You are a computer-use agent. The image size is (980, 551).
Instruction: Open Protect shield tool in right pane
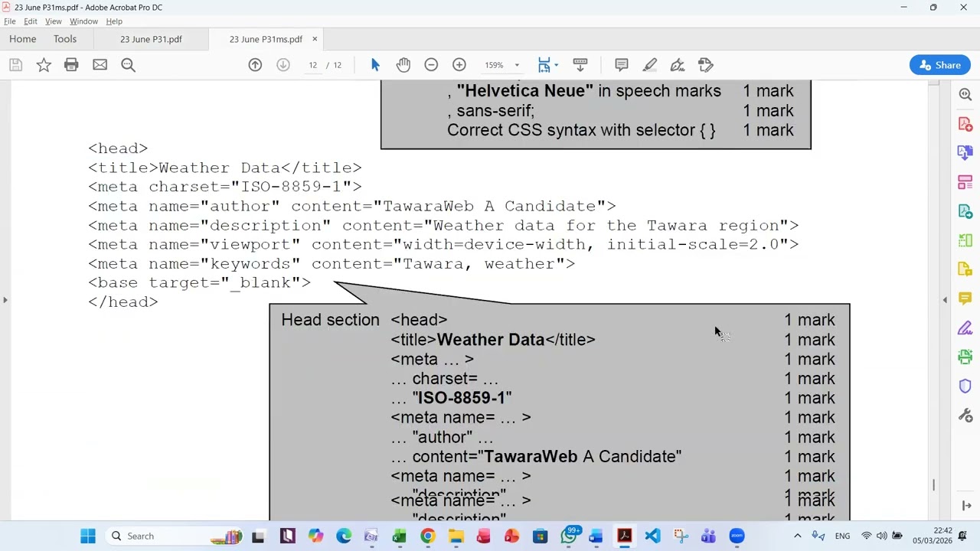tap(965, 386)
